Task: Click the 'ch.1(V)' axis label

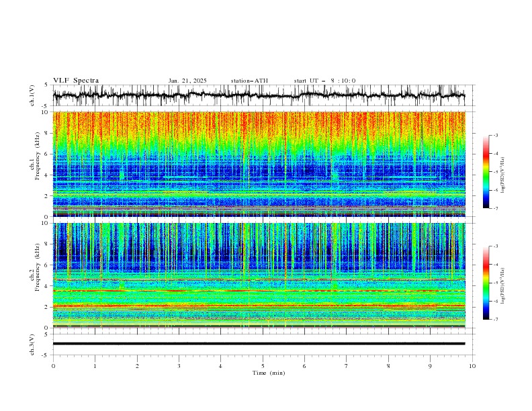Action: click(32, 95)
